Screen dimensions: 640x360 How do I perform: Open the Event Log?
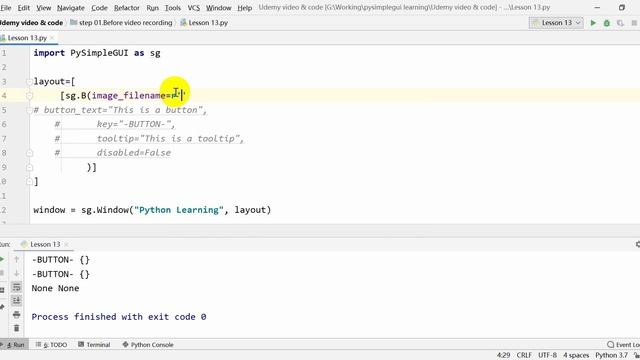pyautogui.click(x=623, y=345)
